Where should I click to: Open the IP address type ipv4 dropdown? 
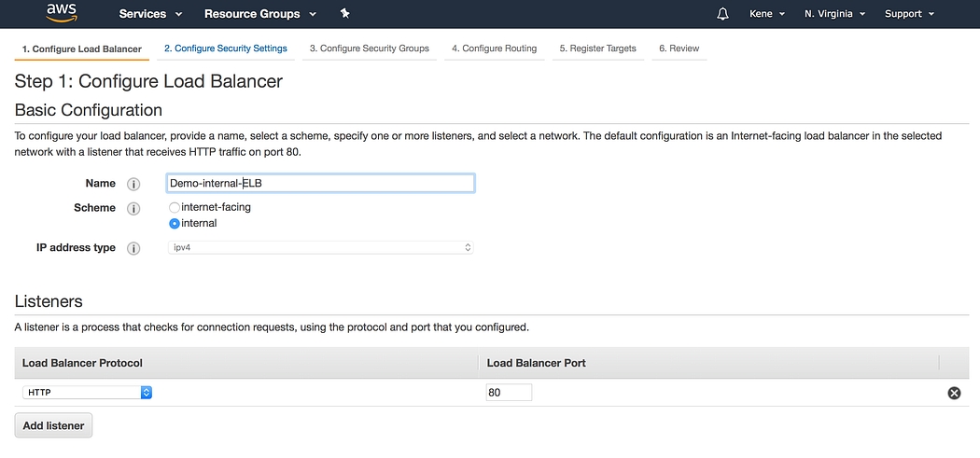coord(320,248)
